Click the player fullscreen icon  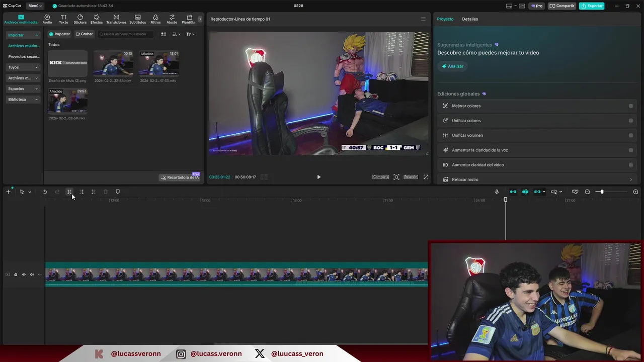pyautogui.click(x=426, y=177)
